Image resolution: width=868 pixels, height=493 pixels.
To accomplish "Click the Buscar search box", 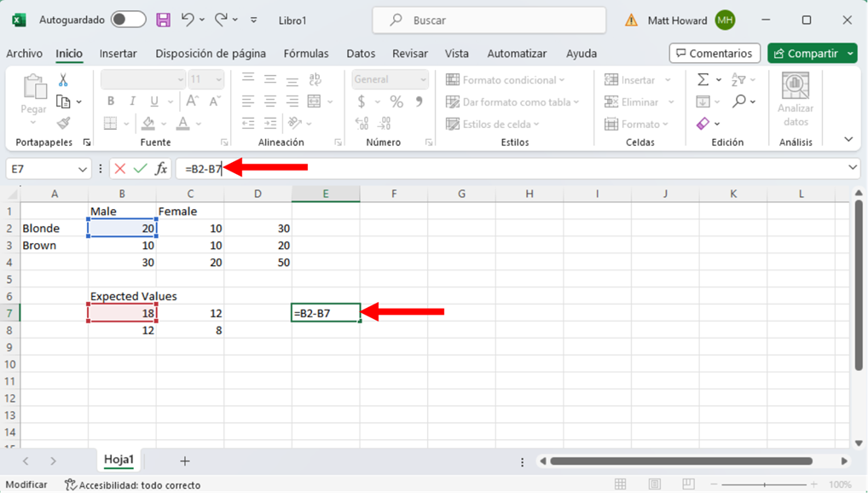I will click(x=489, y=20).
